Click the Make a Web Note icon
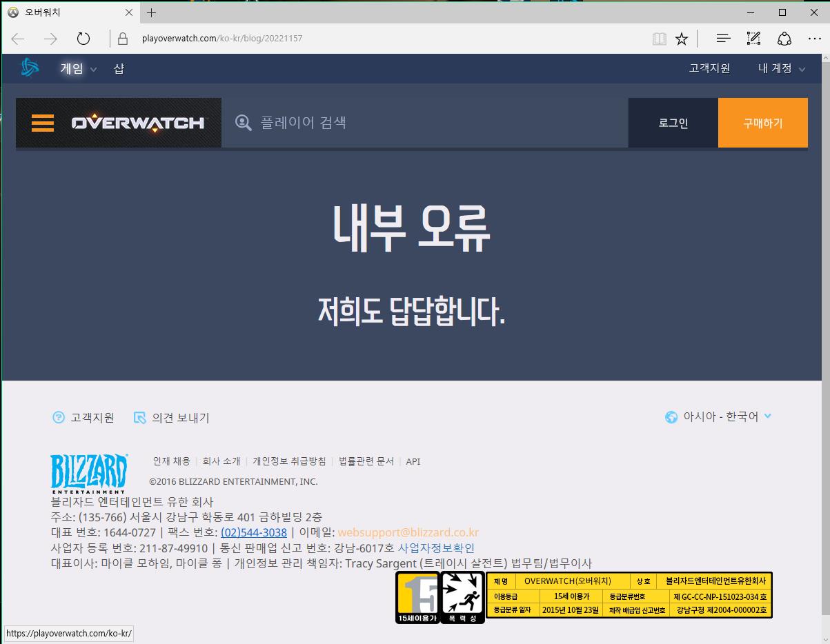The height and width of the screenshot is (644, 830). (753, 39)
